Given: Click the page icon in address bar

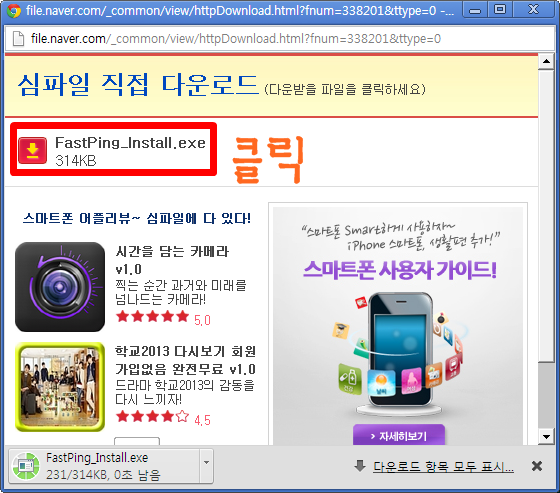Looking at the screenshot, I should coord(18,39).
